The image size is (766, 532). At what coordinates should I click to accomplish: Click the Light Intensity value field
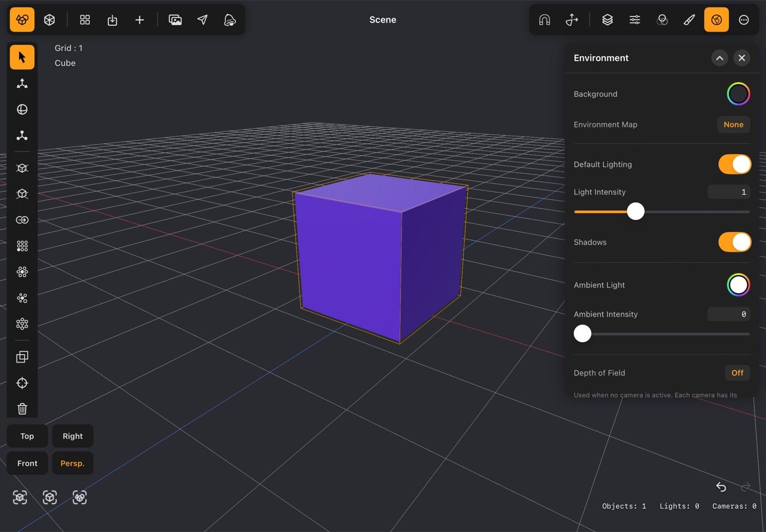point(729,192)
